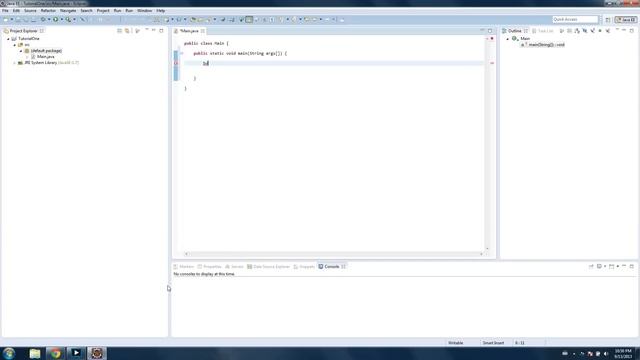Maximize the editor area
This screenshot has width=640, height=360.
[x=490, y=31]
